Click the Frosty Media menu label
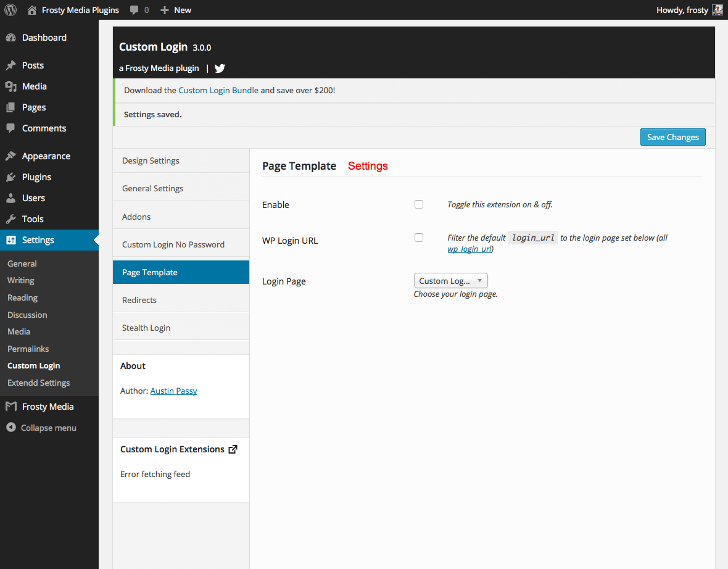Viewport: 728px width, 569px height. click(x=48, y=407)
